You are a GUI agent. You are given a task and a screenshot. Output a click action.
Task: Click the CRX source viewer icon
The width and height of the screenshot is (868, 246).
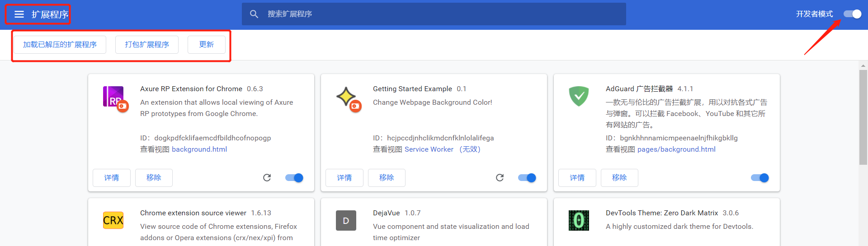click(113, 220)
